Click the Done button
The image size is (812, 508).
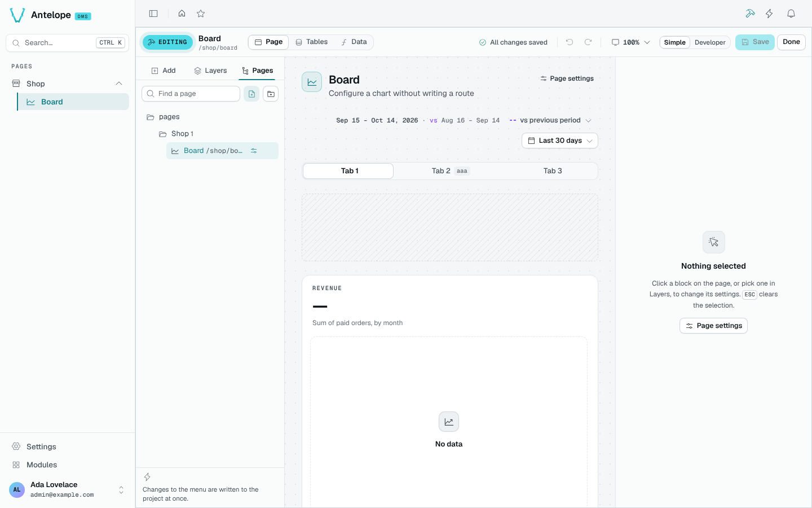tap(791, 42)
